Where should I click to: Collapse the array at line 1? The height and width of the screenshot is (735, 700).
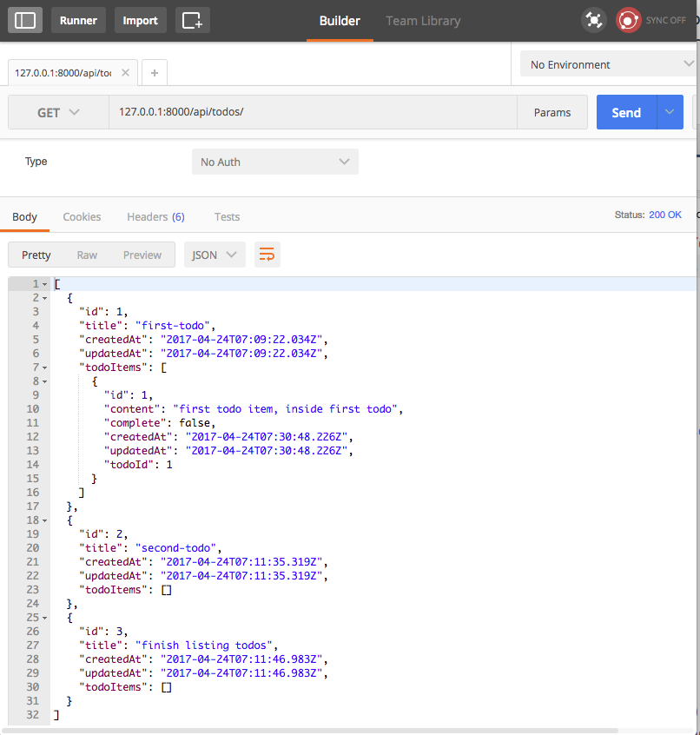45,285
